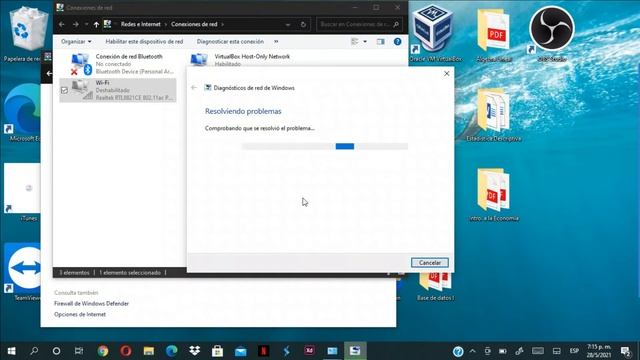Refresh the Conexiones de red view

click(x=303, y=24)
